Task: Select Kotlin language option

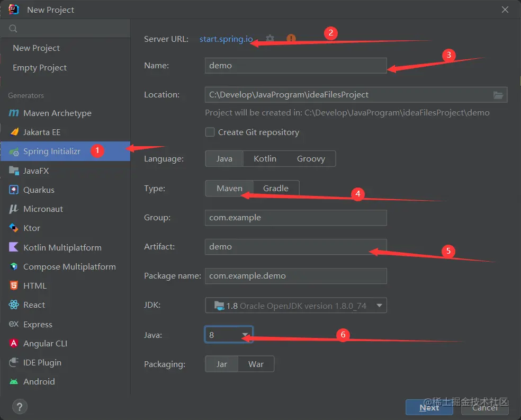Action: tap(265, 159)
